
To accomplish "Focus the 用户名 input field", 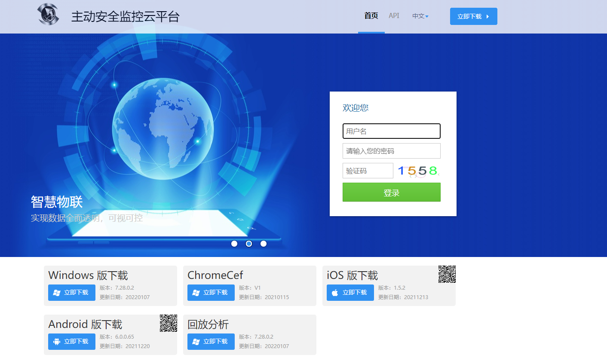I will coord(391,131).
